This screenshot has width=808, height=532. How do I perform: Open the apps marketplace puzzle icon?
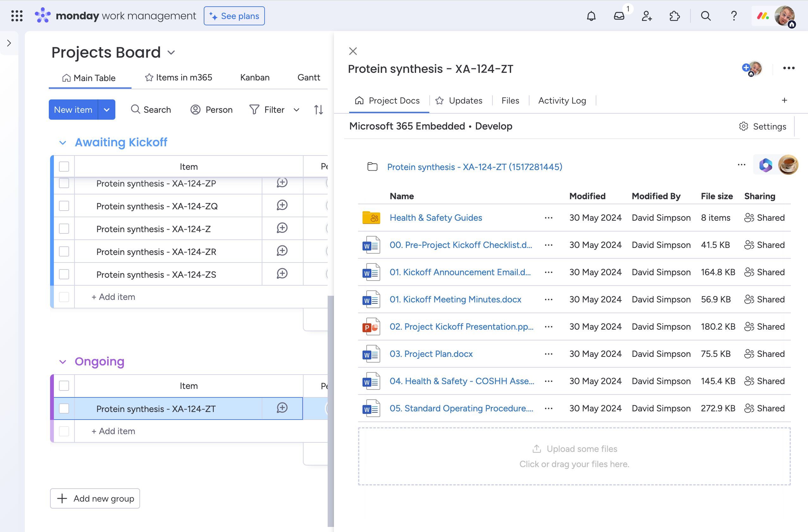675,16
